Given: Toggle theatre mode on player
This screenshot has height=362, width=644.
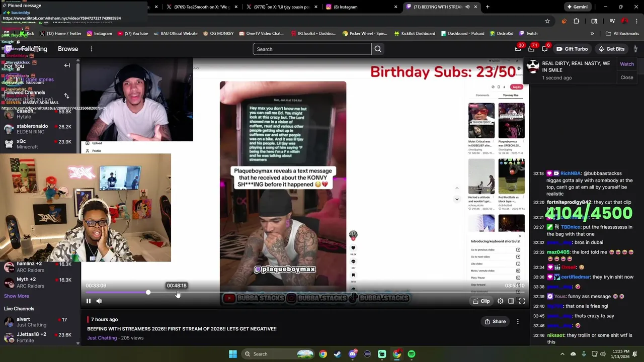Looking at the screenshot, I should (511, 301).
